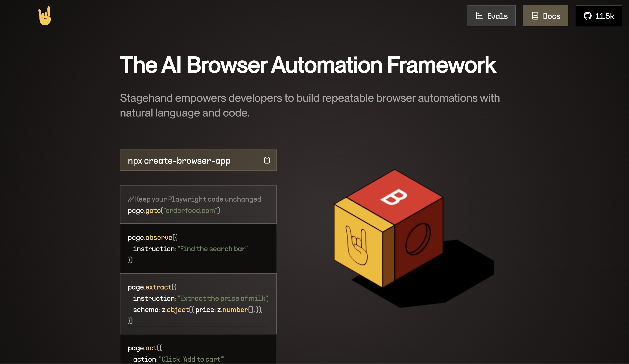
Task: Select the page.act code block
Action: pos(198,349)
